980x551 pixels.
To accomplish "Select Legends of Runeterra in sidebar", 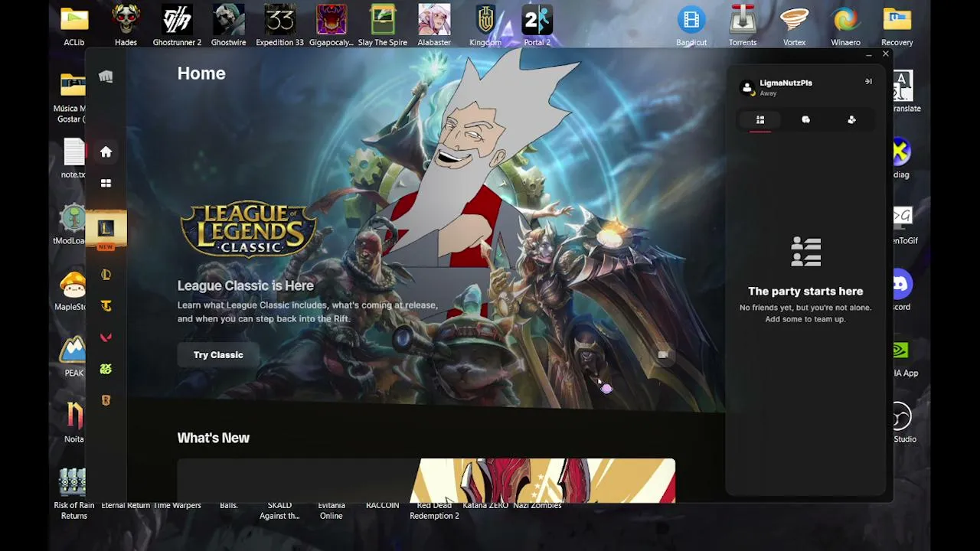I will tap(106, 400).
